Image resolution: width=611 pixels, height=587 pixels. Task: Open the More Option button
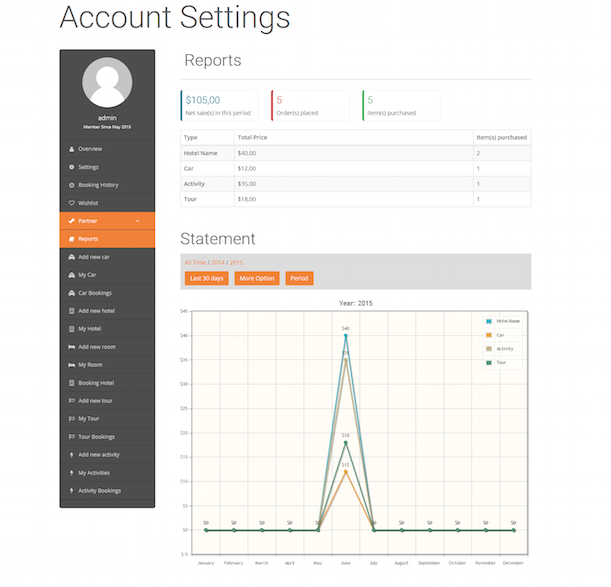[258, 278]
